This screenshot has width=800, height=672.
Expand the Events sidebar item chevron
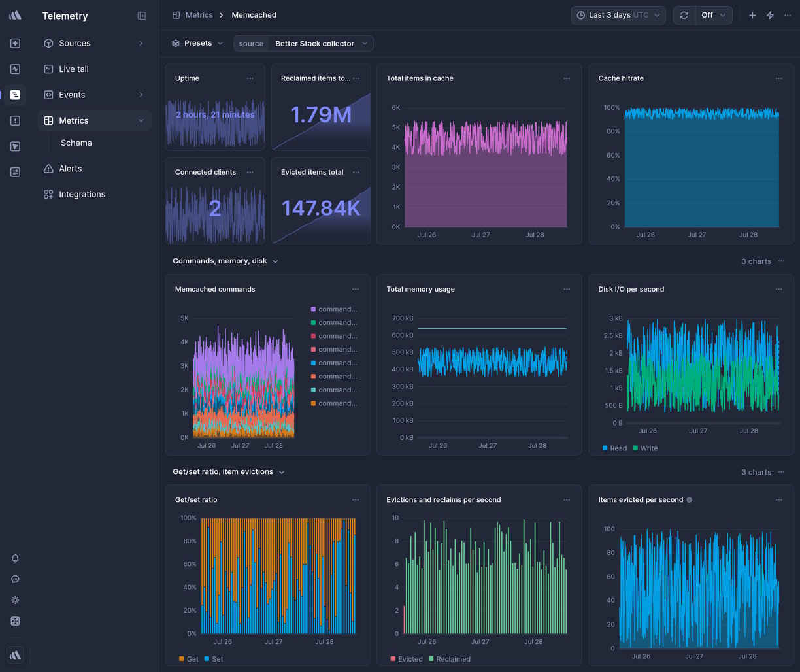point(141,95)
